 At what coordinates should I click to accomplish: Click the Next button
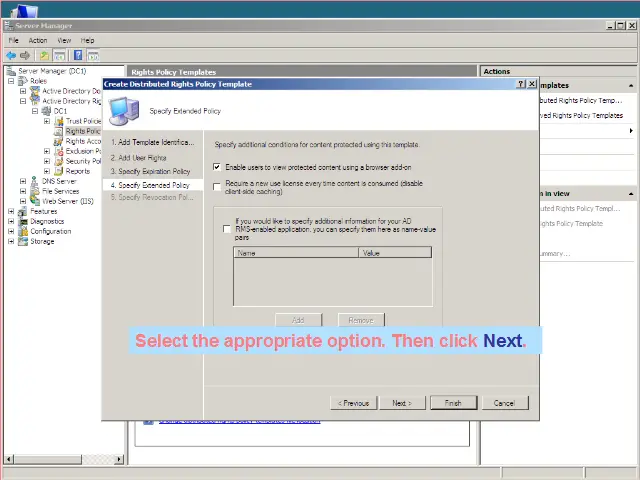pos(402,403)
